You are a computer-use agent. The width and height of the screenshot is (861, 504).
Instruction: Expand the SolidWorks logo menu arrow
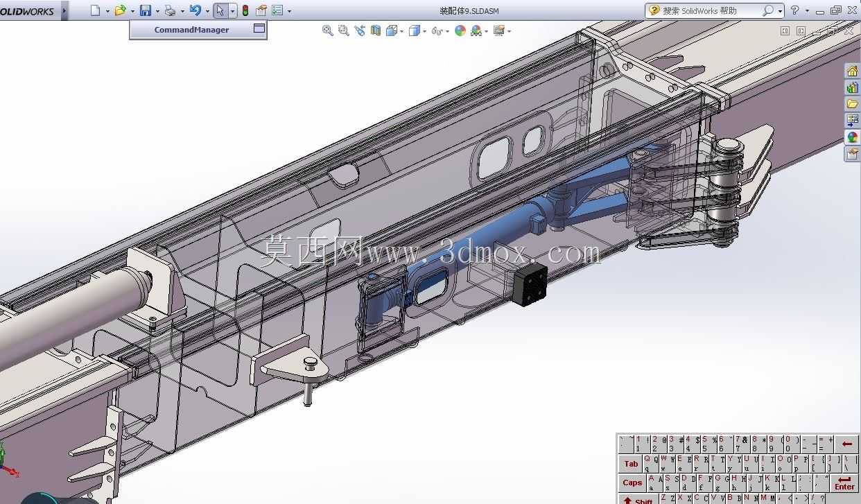pos(64,10)
